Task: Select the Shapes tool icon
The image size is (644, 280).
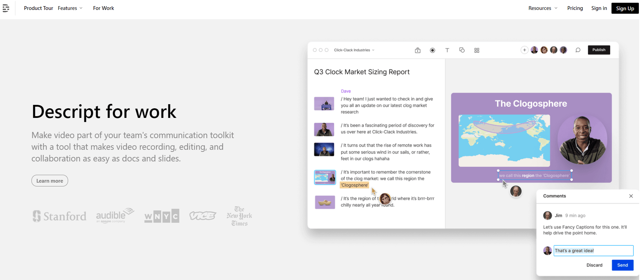Action: (x=462, y=50)
